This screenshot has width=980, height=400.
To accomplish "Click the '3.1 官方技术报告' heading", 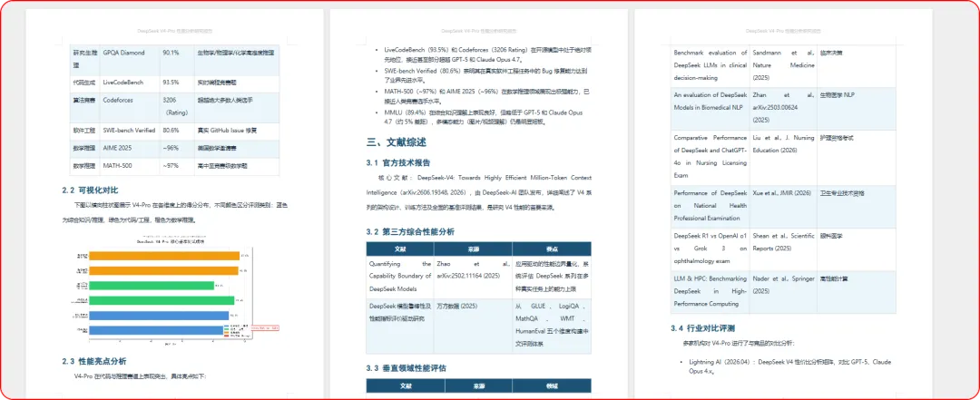I will (x=398, y=163).
